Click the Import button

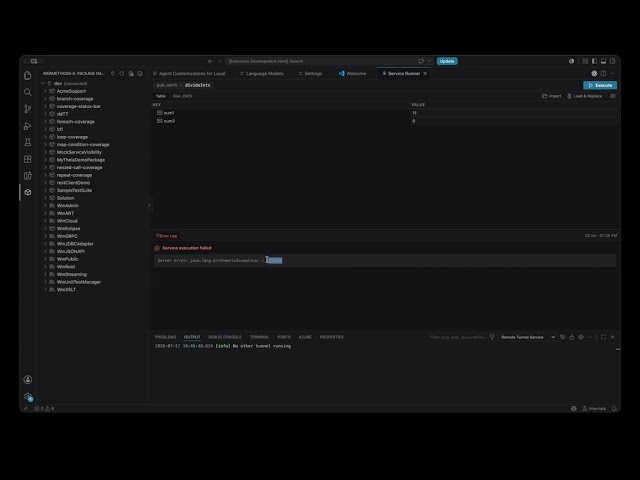click(x=551, y=96)
